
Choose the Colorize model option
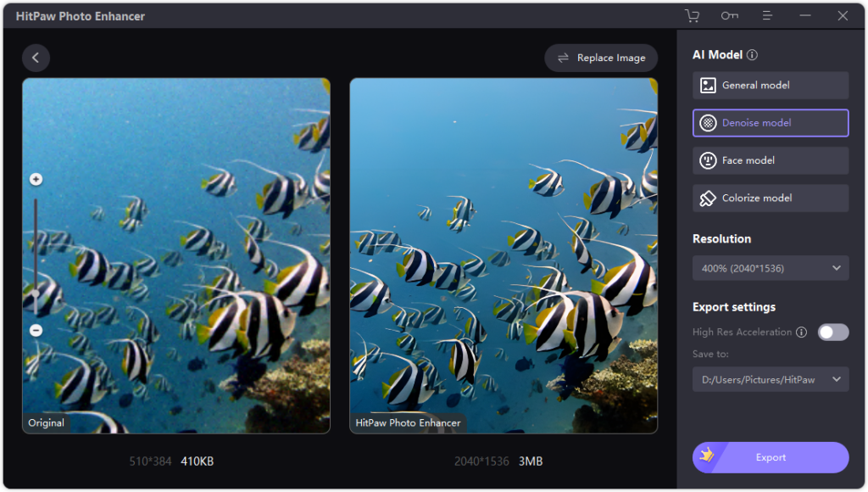770,198
